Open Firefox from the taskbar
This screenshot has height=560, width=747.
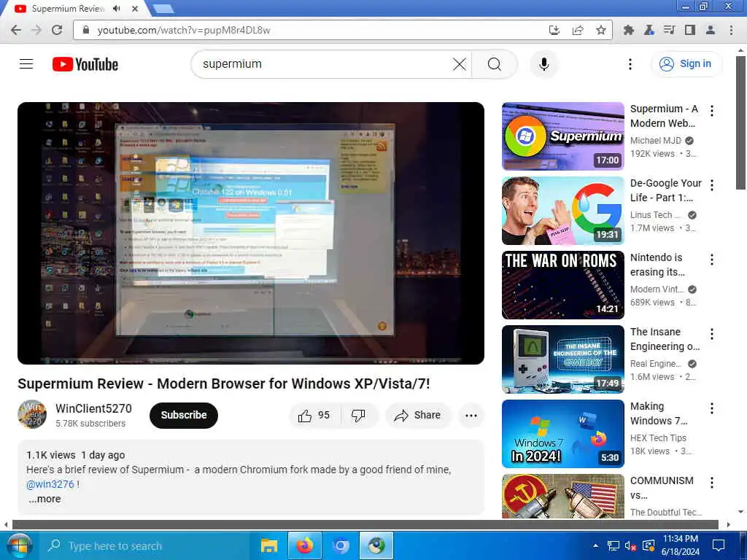[x=305, y=545]
